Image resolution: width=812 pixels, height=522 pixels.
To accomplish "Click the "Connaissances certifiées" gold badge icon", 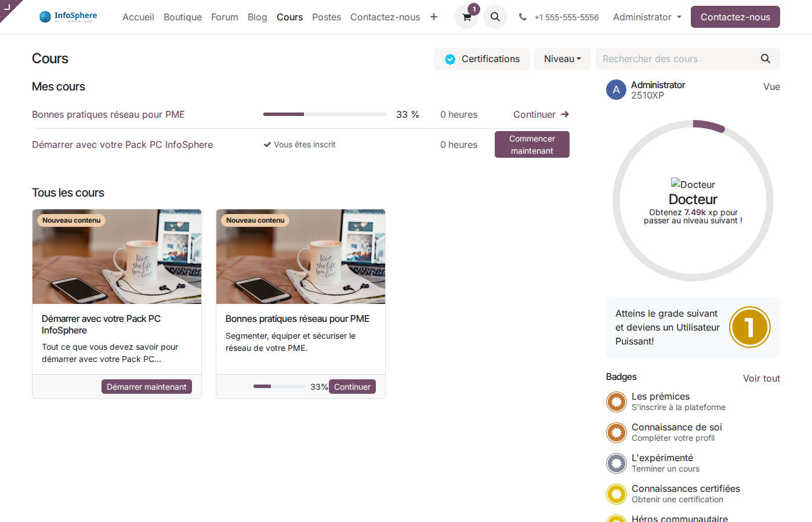I will point(616,494).
